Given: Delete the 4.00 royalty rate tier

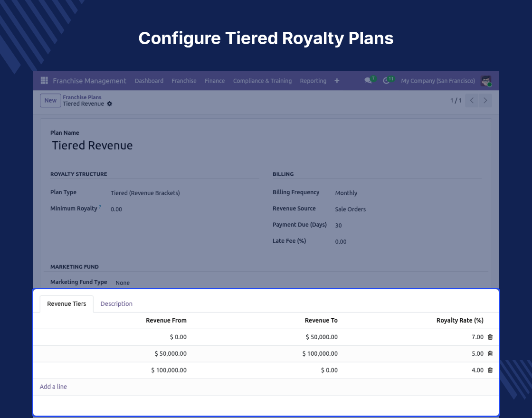Looking at the screenshot, I should pos(490,370).
